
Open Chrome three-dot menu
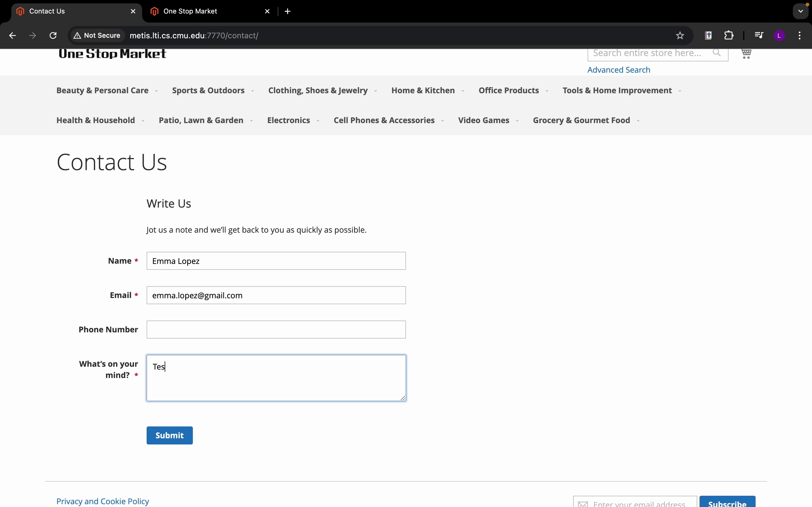point(800,35)
